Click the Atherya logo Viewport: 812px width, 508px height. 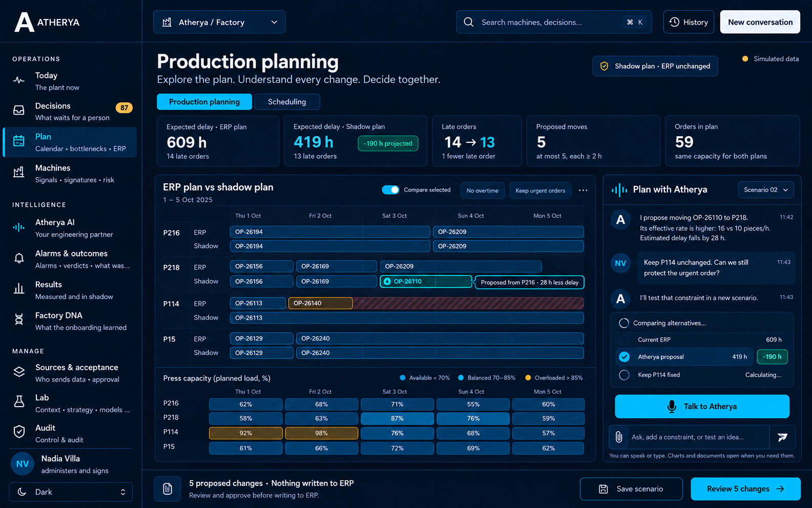pyautogui.click(x=47, y=22)
